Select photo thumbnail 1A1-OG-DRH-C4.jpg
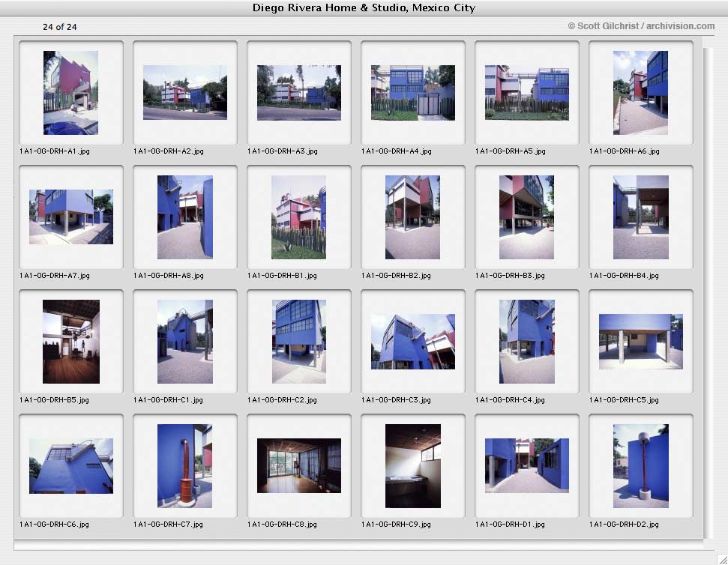The width and height of the screenshot is (728, 565). 527,342
